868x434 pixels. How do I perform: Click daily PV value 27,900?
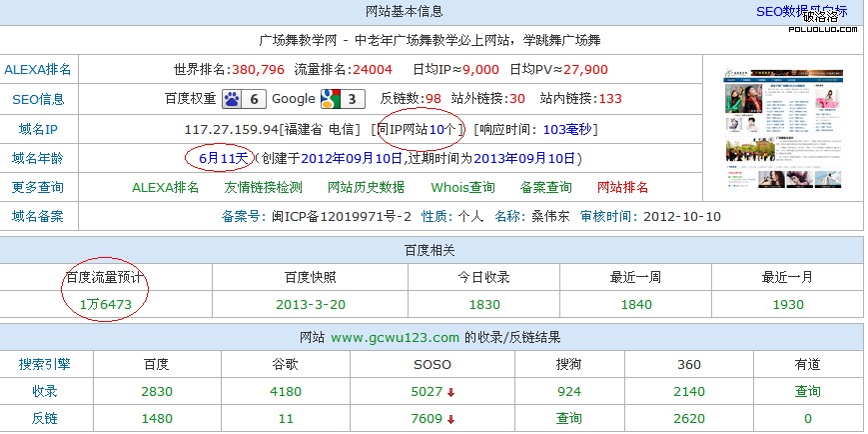(585, 70)
